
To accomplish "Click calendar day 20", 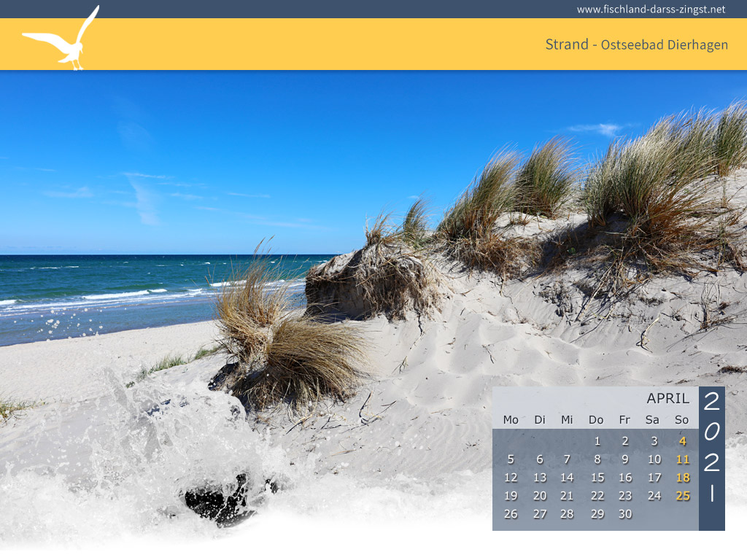I will pyautogui.click(x=540, y=496).
